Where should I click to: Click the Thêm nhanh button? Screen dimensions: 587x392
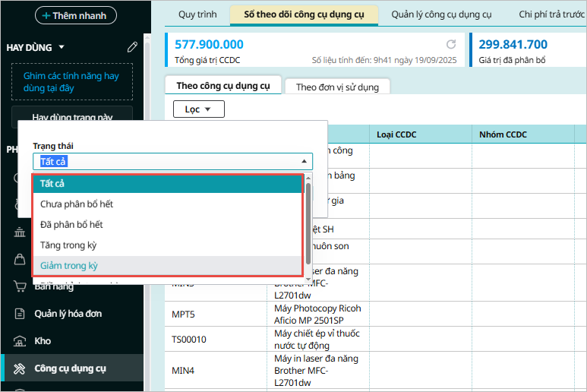tap(65, 15)
